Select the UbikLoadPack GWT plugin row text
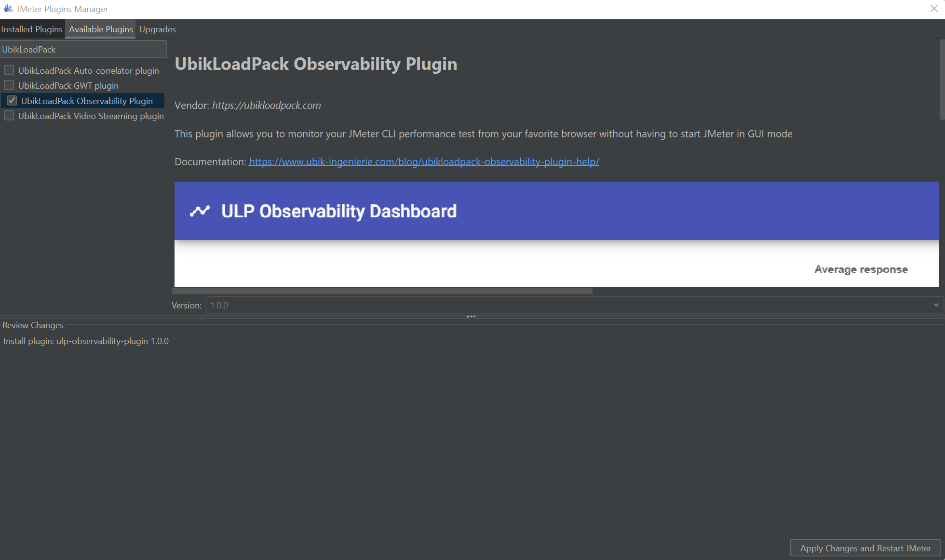945x560 pixels. [68, 86]
